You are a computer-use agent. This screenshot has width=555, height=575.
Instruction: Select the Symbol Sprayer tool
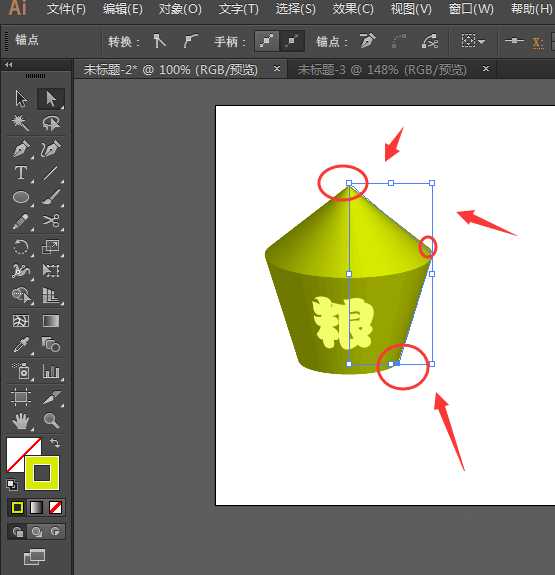click(21, 371)
